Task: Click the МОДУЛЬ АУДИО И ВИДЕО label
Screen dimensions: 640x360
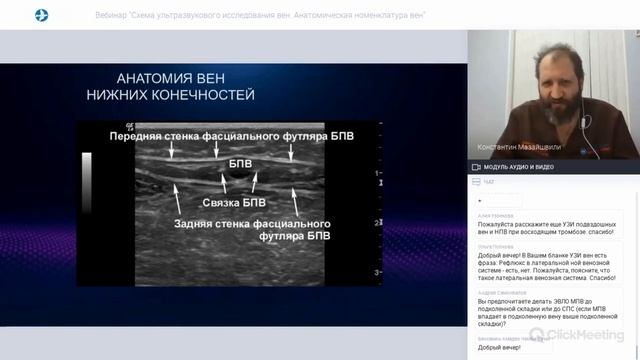Action: tap(518, 167)
